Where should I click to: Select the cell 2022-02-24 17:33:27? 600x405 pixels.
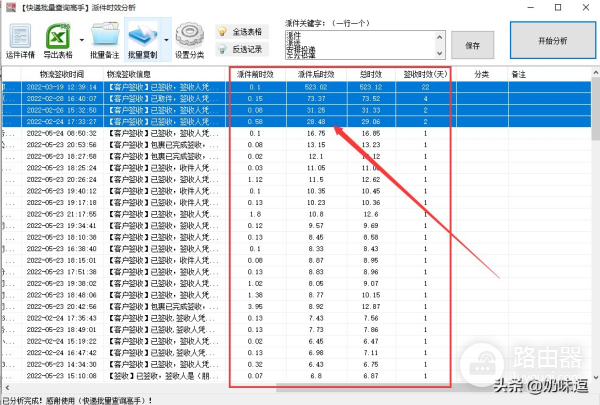(x=62, y=122)
